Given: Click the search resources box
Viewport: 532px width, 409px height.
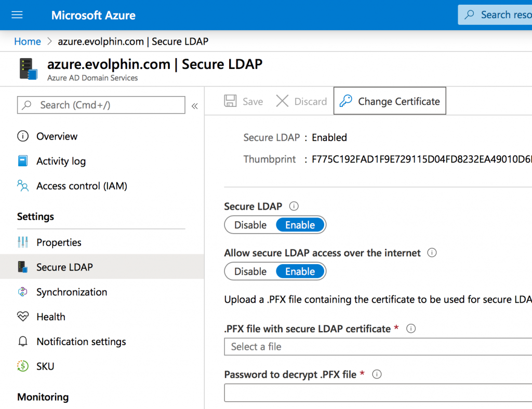Looking at the screenshot, I should coord(495,15).
